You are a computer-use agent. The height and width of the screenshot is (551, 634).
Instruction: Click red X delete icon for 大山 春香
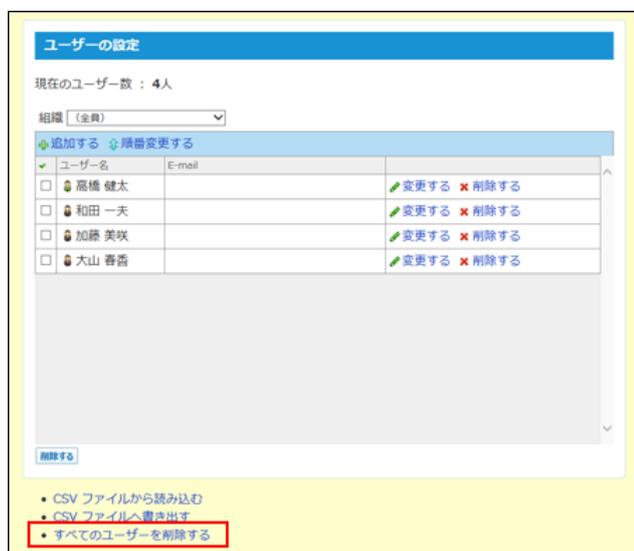[464, 262]
